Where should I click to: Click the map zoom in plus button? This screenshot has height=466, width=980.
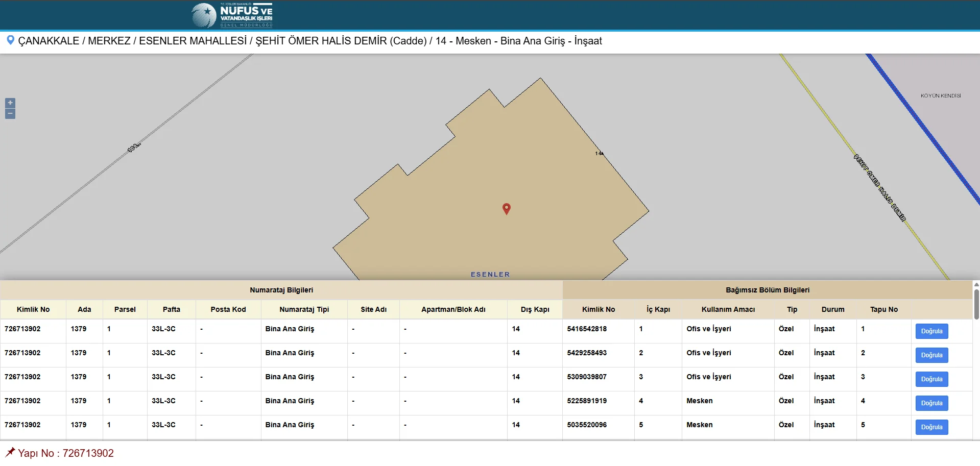coord(10,103)
